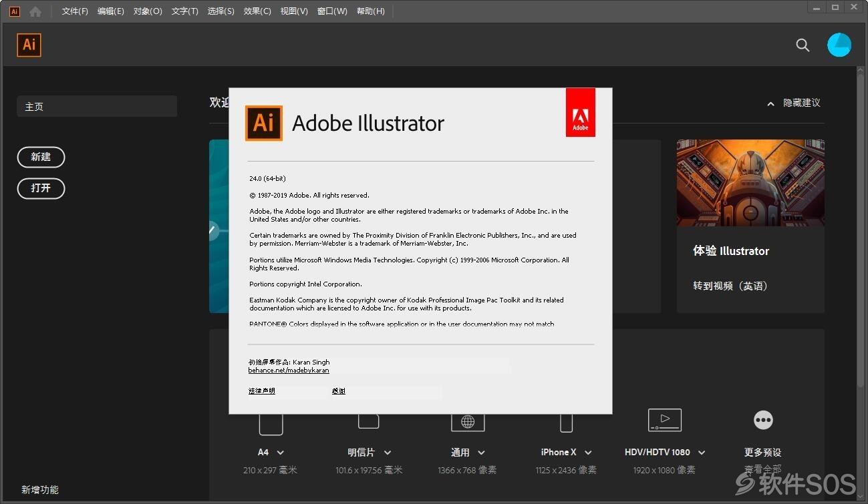Image resolution: width=868 pixels, height=504 pixels.
Task: Click the 210 x 297 毫米 size text
Action: (270, 471)
